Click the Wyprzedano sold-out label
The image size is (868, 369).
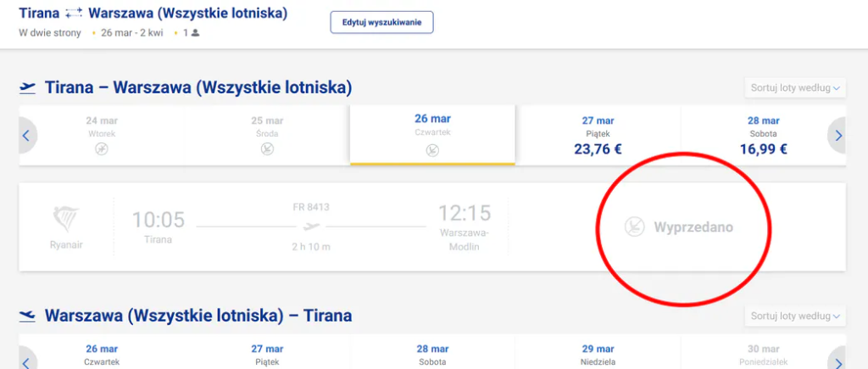pos(693,227)
